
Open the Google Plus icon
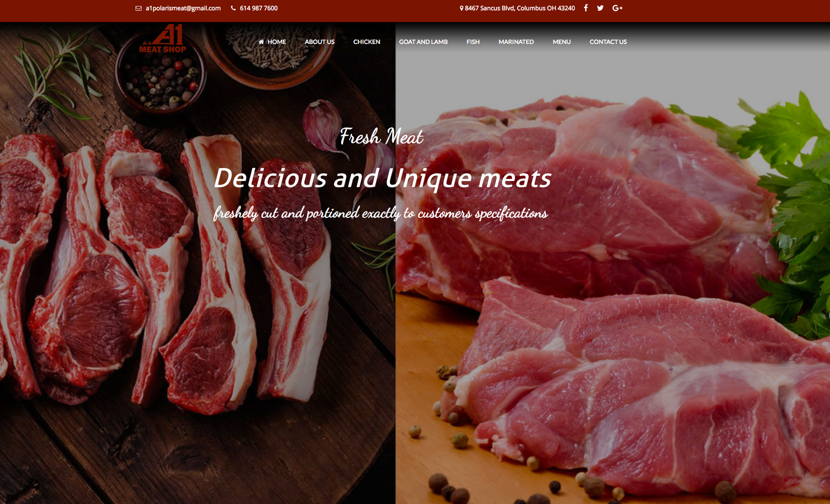617,8
